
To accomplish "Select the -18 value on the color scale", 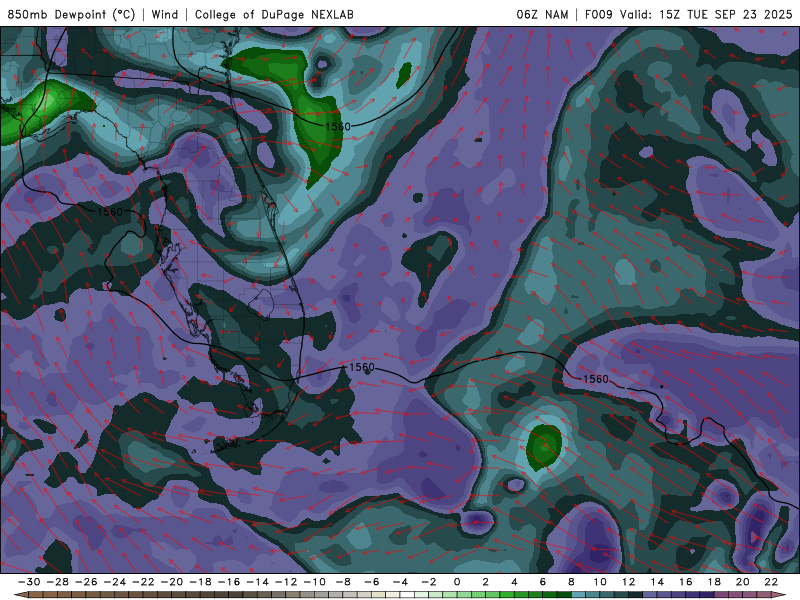I will (x=201, y=582).
